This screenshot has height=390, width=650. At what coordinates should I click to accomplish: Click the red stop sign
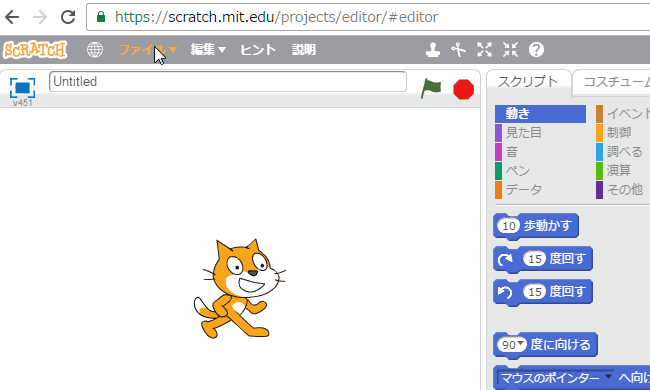click(x=463, y=90)
